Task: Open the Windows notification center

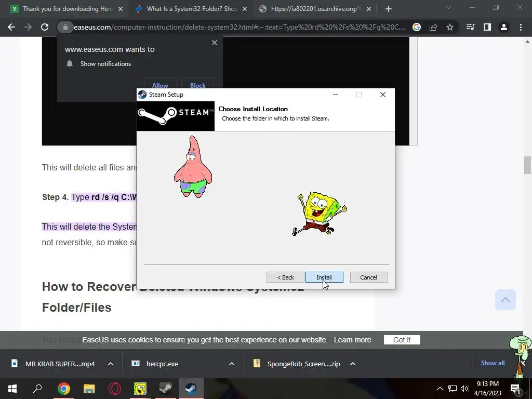Action: pos(516,389)
